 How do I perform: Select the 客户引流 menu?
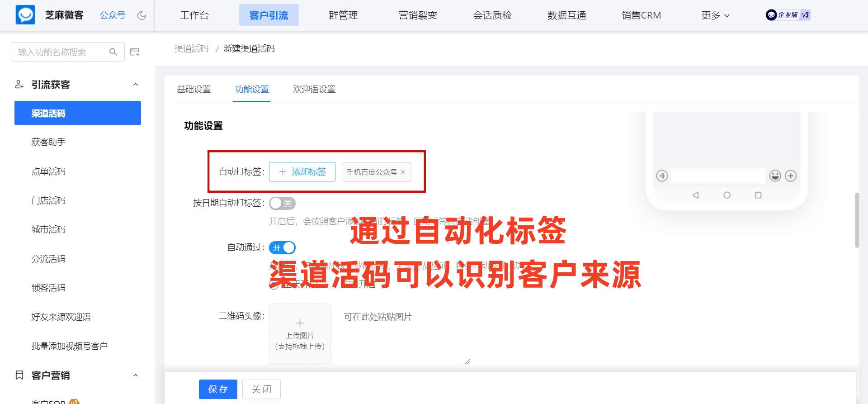pos(269,15)
